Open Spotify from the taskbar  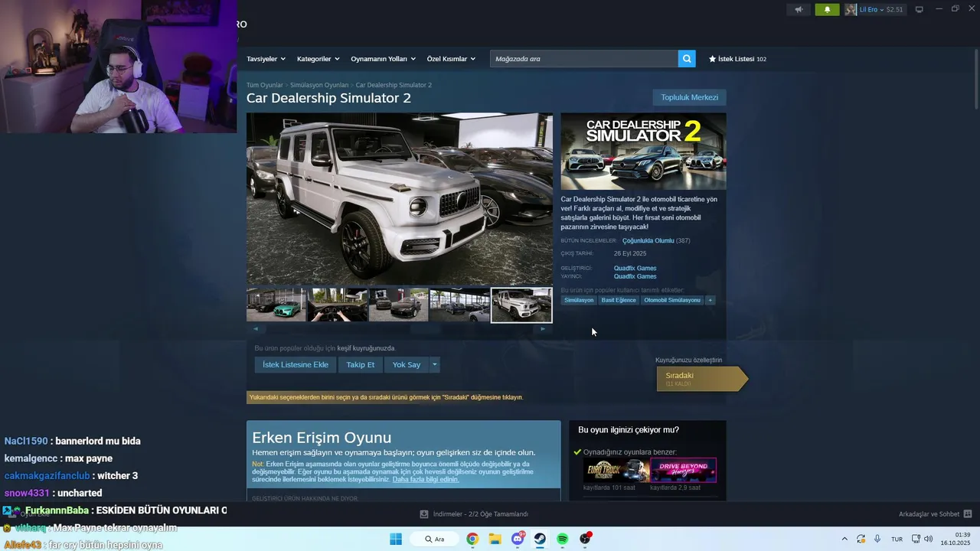pyautogui.click(x=563, y=539)
